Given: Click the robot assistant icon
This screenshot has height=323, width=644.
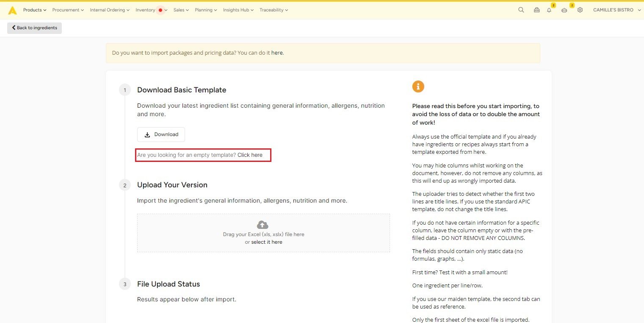Looking at the screenshot, I should (564, 10).
